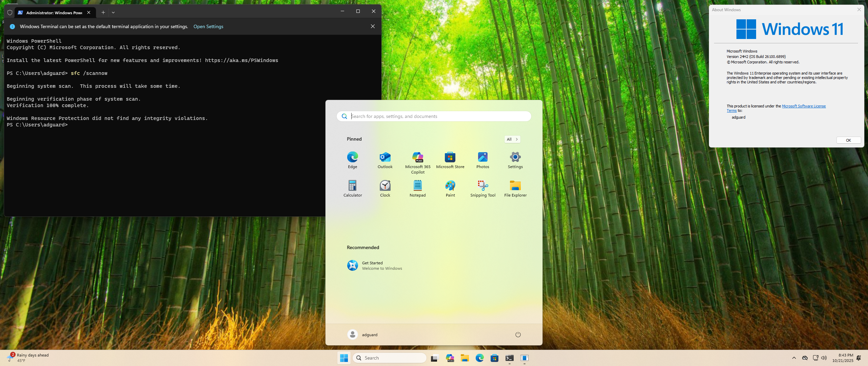Launch Paint from pinned apps

click(450, 186)
